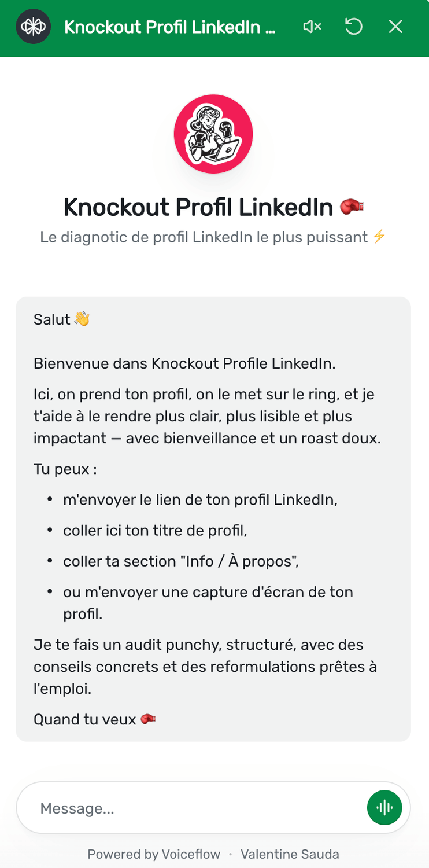The height and width of the screenshot is (868, 429).
Task: Click bullet about sending LinkedIn profile link
Action: 200,499
